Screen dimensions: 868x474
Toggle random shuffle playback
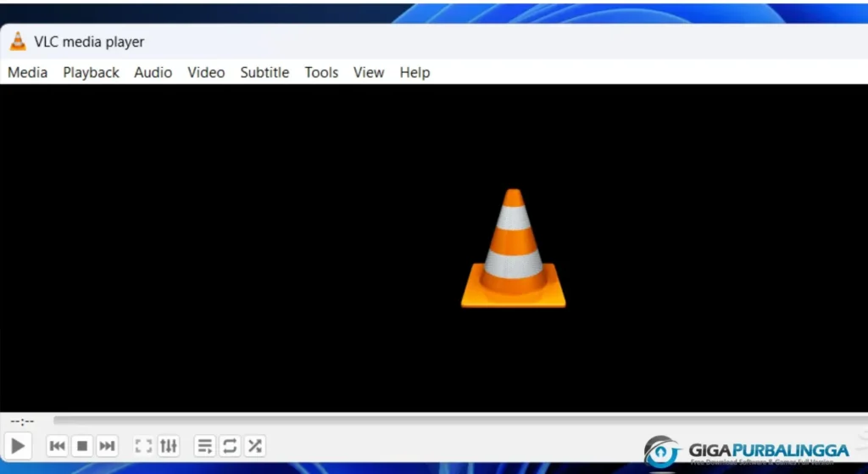point(254,446)
